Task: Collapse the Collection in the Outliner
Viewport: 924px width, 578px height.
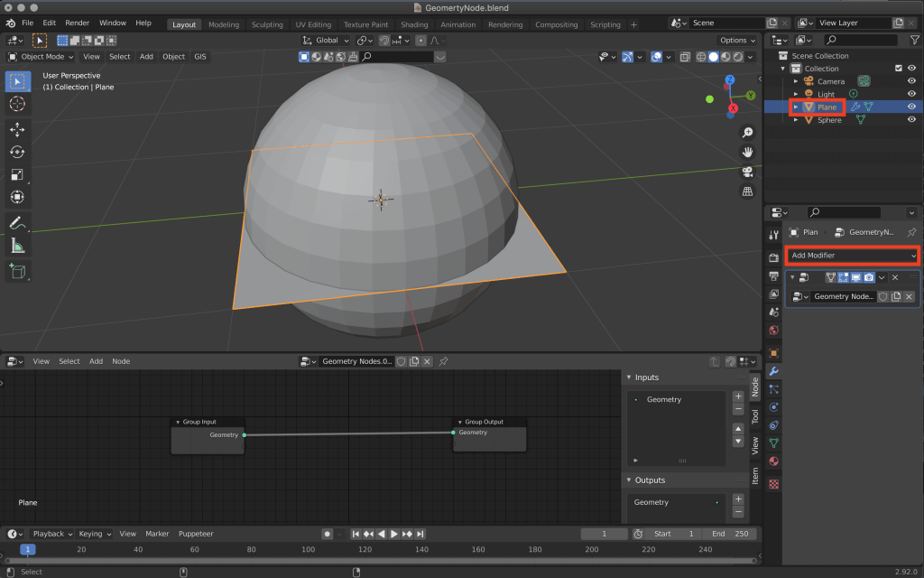Action: (x=781, y=69)
